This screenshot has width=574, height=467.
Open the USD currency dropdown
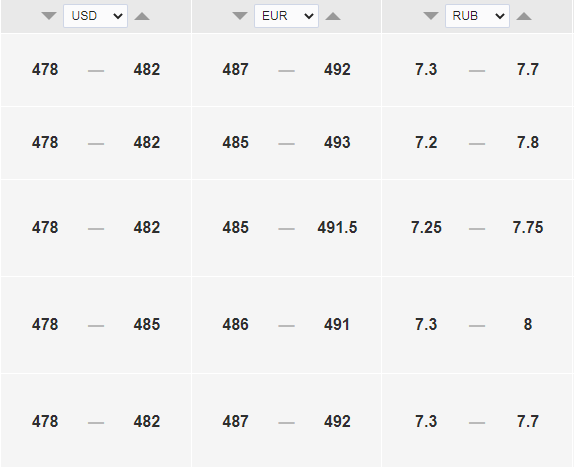click(x=96, y=16)
